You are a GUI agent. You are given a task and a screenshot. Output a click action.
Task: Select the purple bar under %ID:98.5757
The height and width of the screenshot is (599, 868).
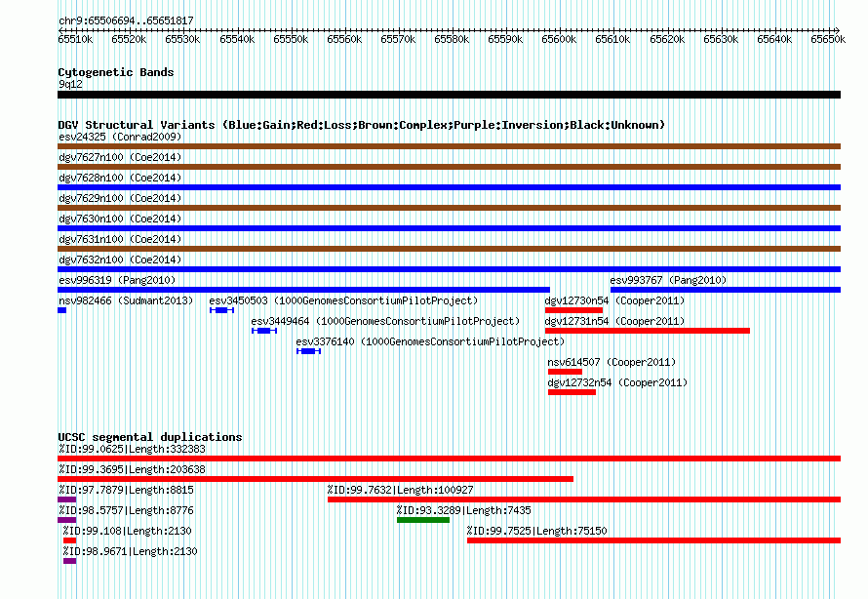coord(67,520)
